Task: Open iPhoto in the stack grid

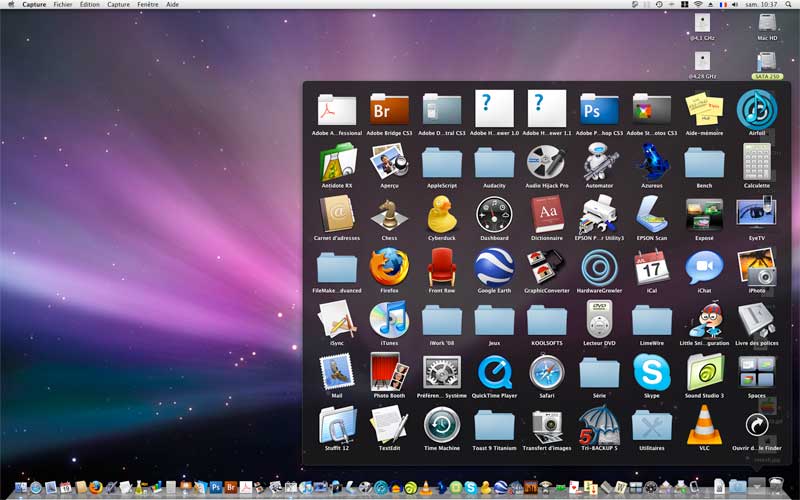Action: [757, 267]
